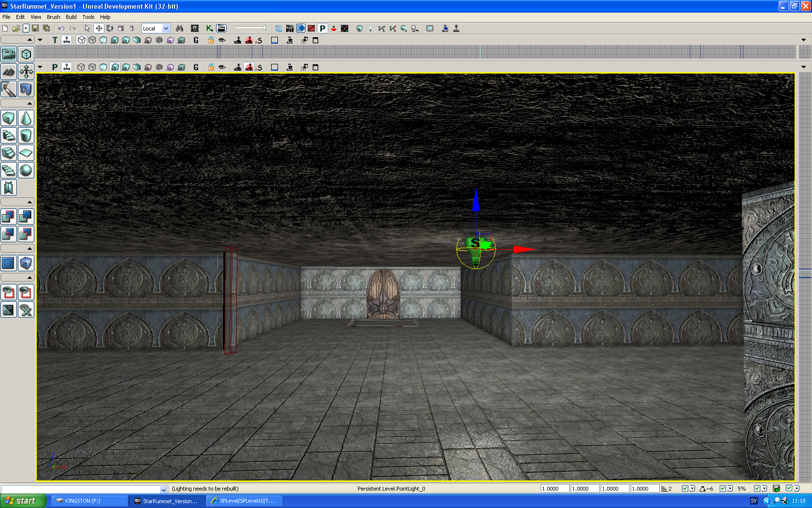Click CSG Add button

tap(9, 217)
